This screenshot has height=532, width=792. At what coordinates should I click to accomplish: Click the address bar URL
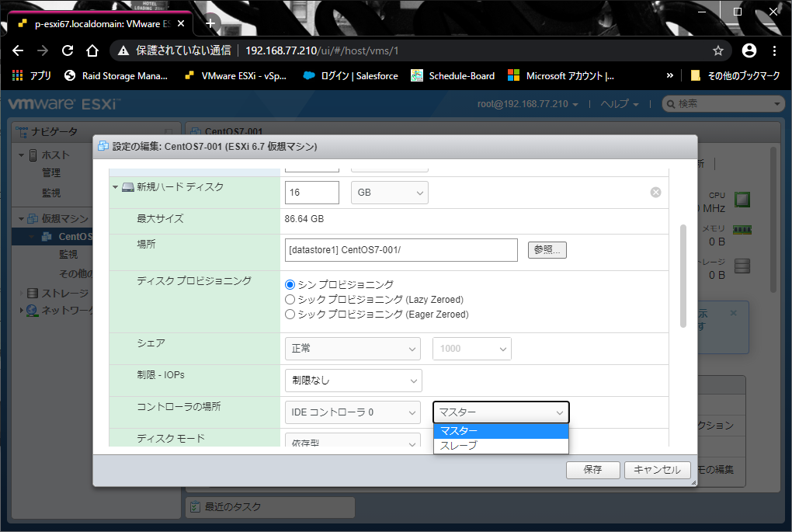(321, 50)
